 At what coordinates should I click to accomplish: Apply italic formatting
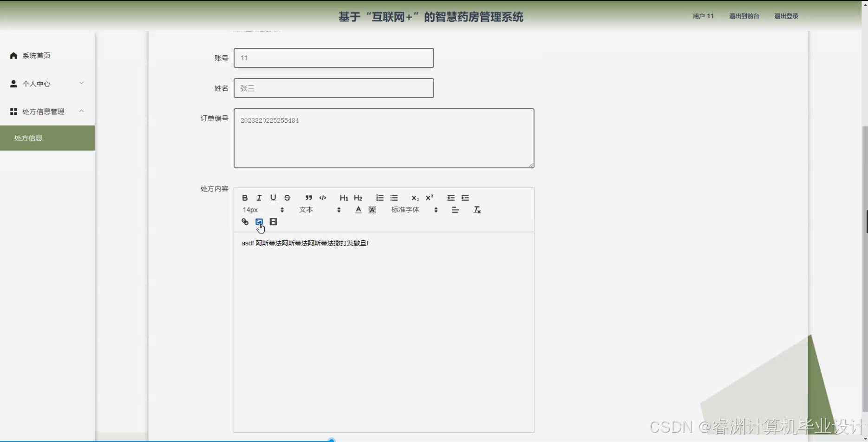259,198
